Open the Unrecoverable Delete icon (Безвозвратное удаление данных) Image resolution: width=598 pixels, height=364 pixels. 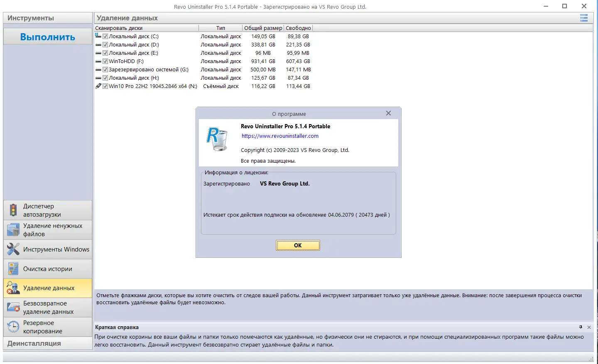pos(13,308)
